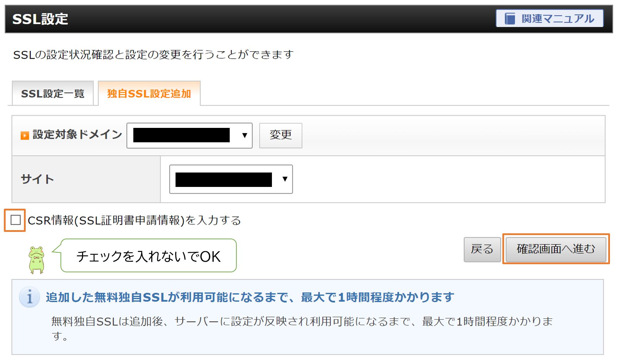Click the orange arrow icon beside 設定対象ドメイン
Viewport: 623px width, 364px height.
pyautogui.click(x=25, y=135)
